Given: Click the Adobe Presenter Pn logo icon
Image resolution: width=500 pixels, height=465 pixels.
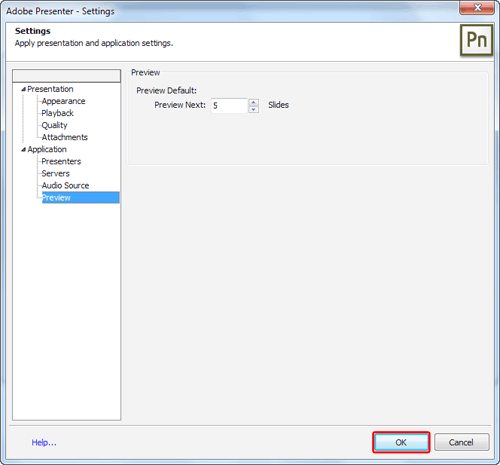Looking at the screenshot, I should (476, 40).
